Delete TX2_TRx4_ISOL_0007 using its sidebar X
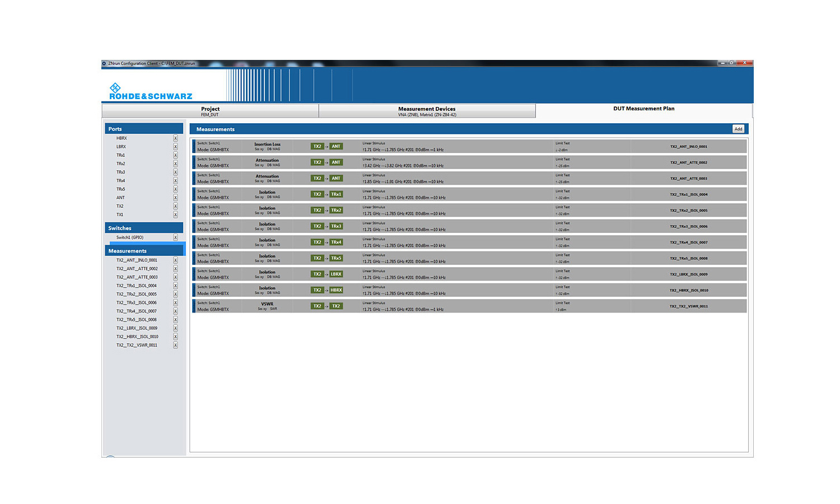This screenshot has height=504, width=840. coord(175,311)
